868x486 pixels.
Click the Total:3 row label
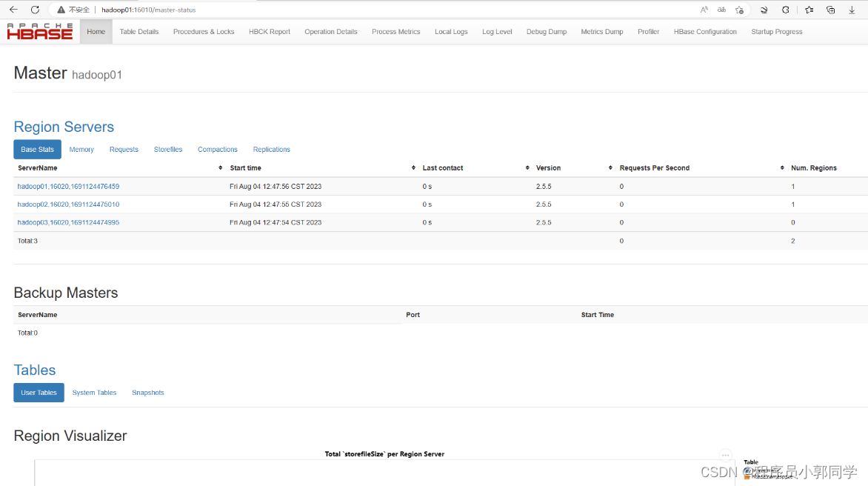tap(27, 241)
